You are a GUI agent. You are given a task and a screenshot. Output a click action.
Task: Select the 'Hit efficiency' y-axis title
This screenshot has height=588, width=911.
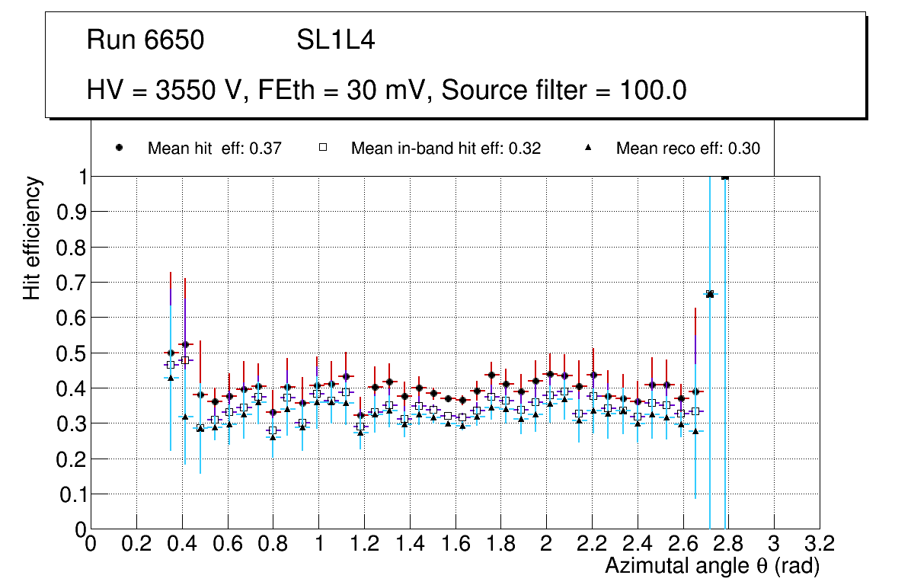point(33,238)
